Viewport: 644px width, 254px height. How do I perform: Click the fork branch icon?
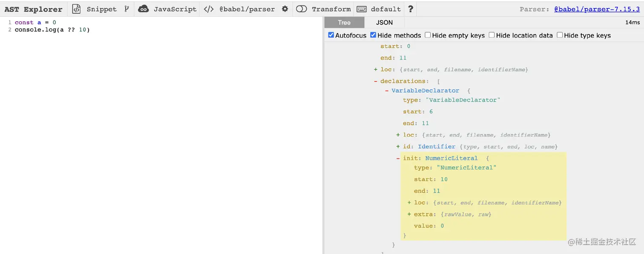126,9
